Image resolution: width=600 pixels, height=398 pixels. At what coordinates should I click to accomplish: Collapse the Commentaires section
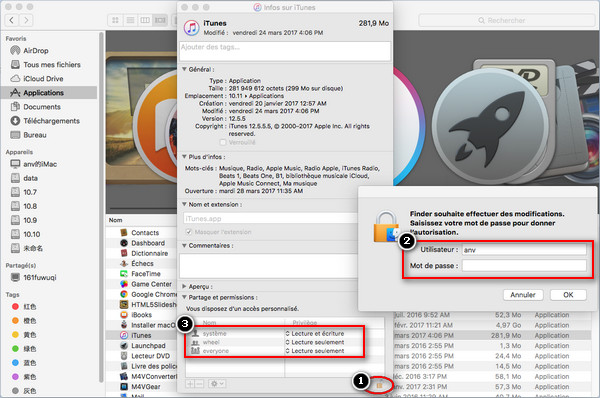click(x=184, y=245)
